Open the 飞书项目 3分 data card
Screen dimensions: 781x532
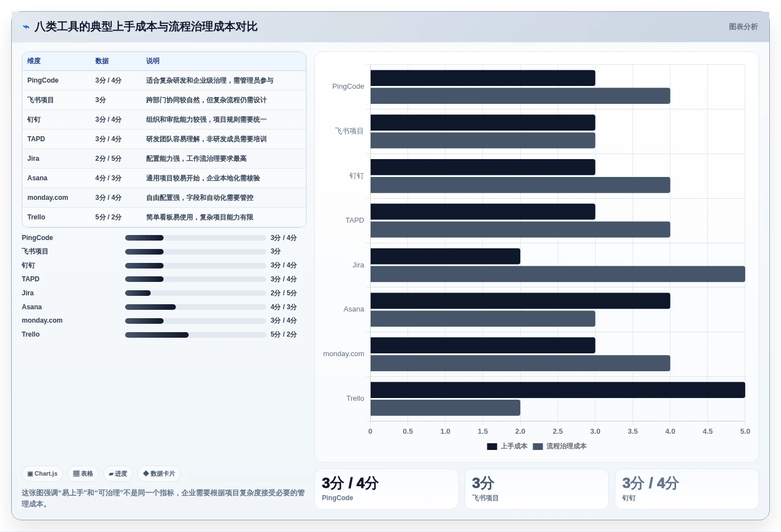coord(536,489)
